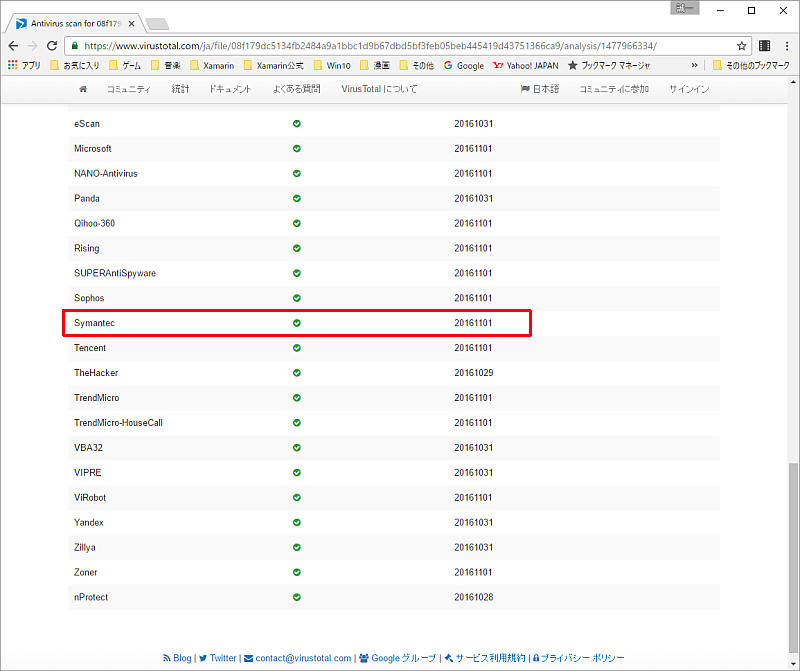Click the extension icon beside the bookmark star
This screenshot has width=800, height=671.
(x=765, y=46)
